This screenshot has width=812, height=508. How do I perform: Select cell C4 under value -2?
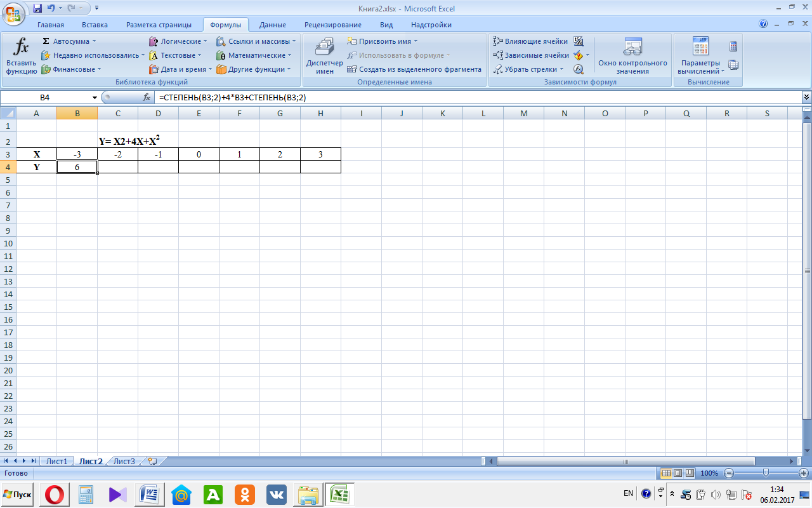click(117, 167)
